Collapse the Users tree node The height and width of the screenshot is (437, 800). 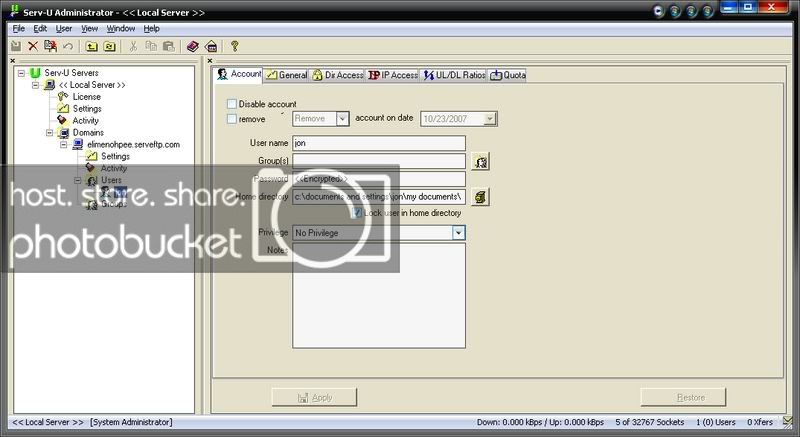coord(78,181)
